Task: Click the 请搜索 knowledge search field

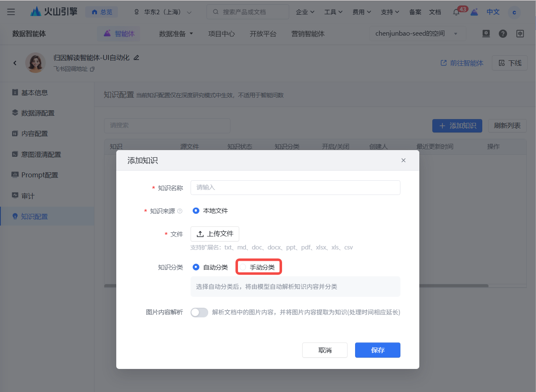Action: [167, 125]
